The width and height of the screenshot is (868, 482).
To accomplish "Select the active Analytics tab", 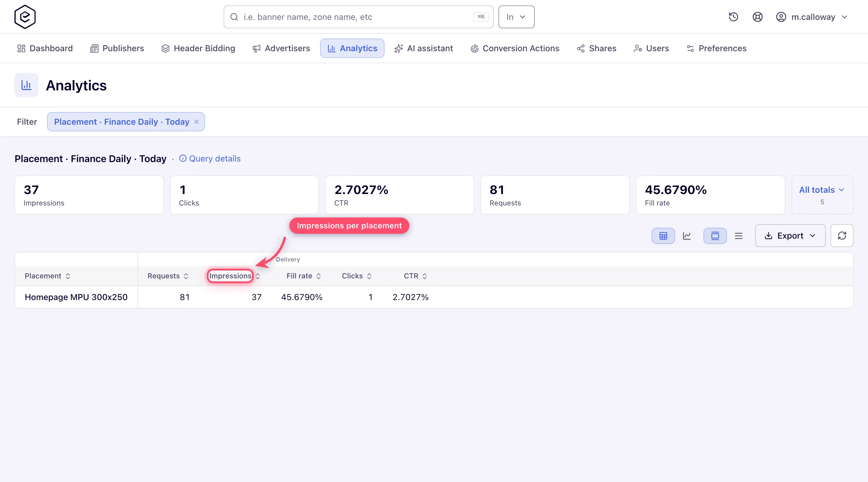I will click(x=352, y=48).
